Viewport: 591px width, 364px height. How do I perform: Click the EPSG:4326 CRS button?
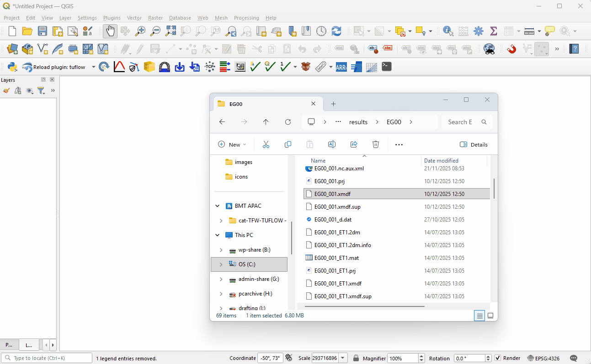pos(543,358)
